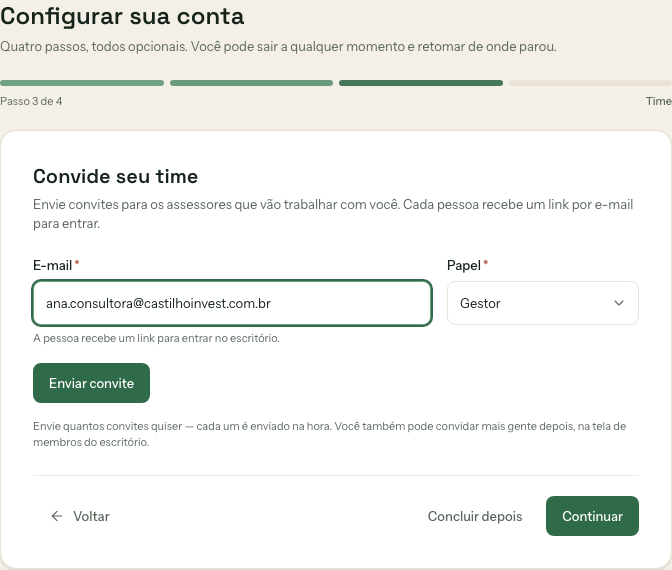Image resolution: width=672 pixels, height=570 pixels.
Task: Click the 'Convide seu time' heading
Action: pyautogui.click(x=116, y=176)
